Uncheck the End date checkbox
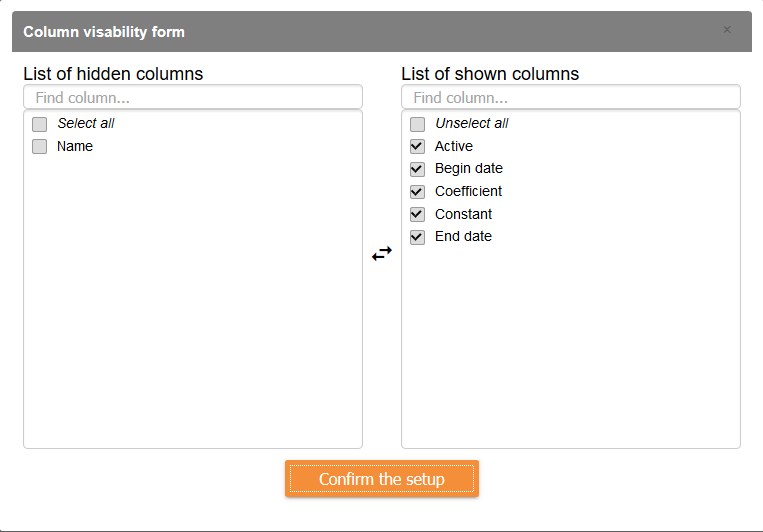This screenshot has height=532, width=763. coord(418,237)
